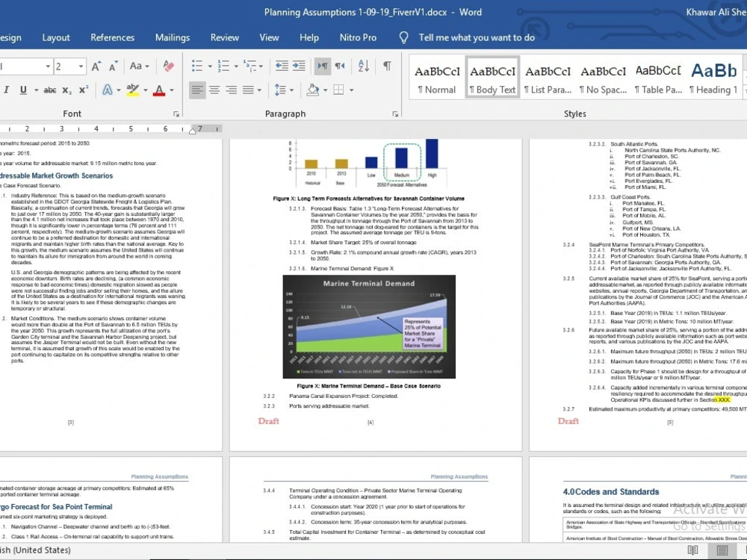The width and height of the screenshot is (747, 560).
Task: Apply the Heading 1 style
Action: tap(713, 77)
